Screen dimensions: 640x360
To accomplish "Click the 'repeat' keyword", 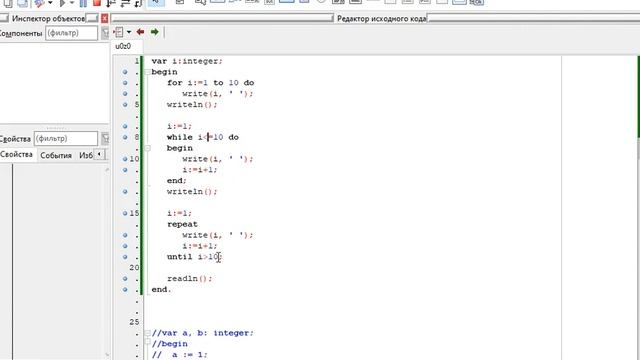I will click(182, 224).
